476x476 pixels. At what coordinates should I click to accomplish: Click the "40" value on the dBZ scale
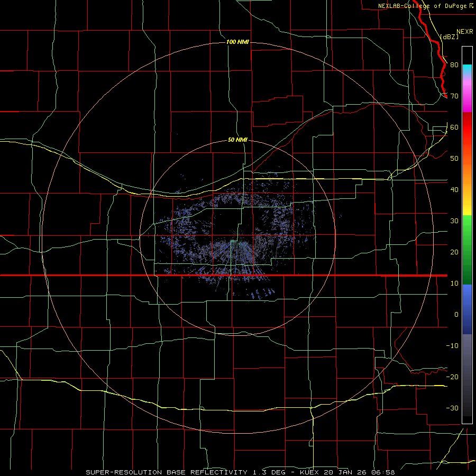point(454,190)
